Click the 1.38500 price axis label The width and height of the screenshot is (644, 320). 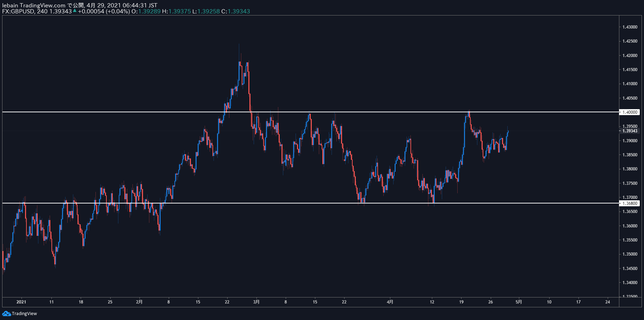(x=630, y=155)
